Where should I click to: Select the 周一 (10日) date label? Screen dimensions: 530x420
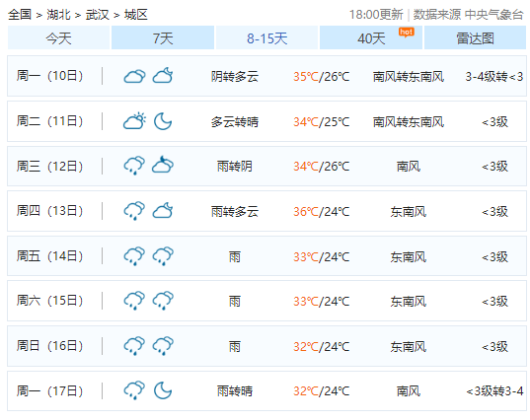pos(49,76)
